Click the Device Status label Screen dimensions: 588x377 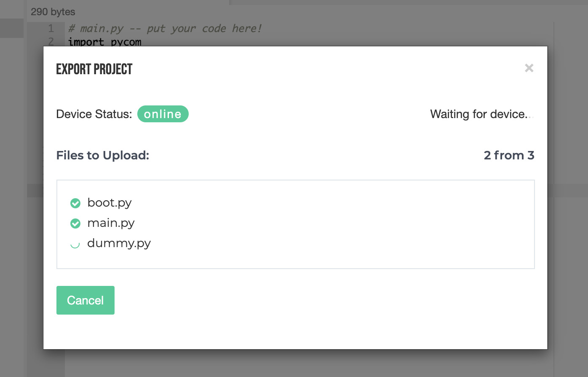pyautogui.click(x=94, y=114)
